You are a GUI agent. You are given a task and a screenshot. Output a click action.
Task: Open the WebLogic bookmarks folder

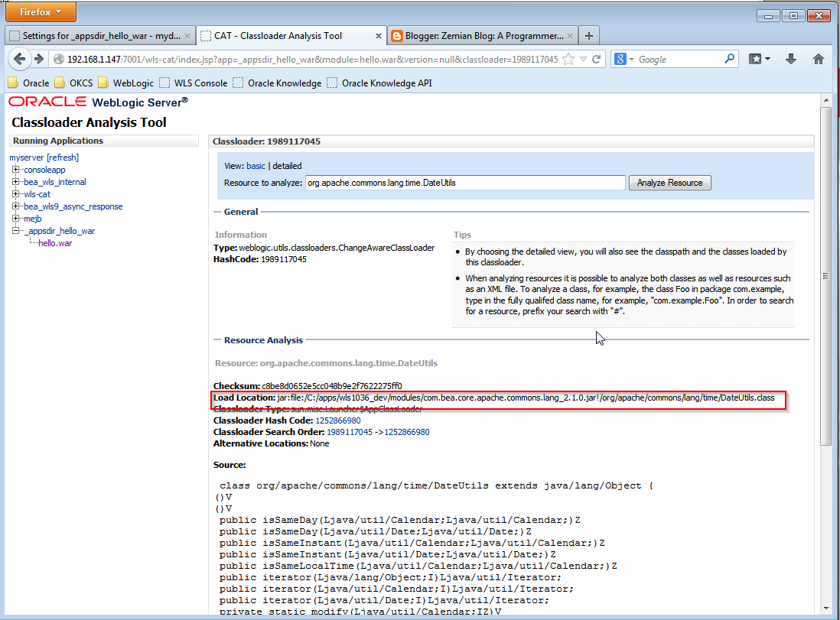pyautogui.click(x=126, y=83)
